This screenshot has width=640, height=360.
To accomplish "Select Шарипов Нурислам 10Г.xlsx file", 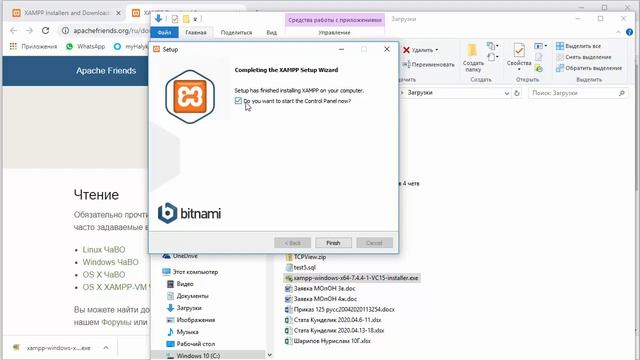I will coord(328,341).
